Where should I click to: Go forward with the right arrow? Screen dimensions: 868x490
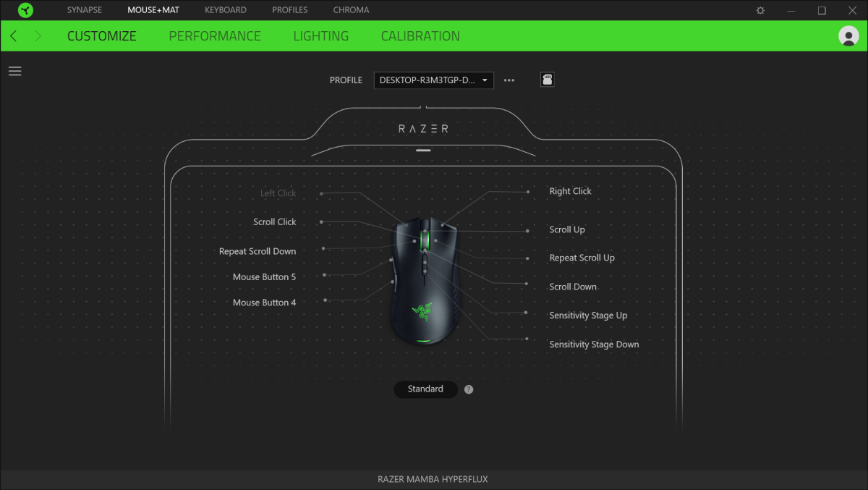pyautogui.click(x=38, y=36)
